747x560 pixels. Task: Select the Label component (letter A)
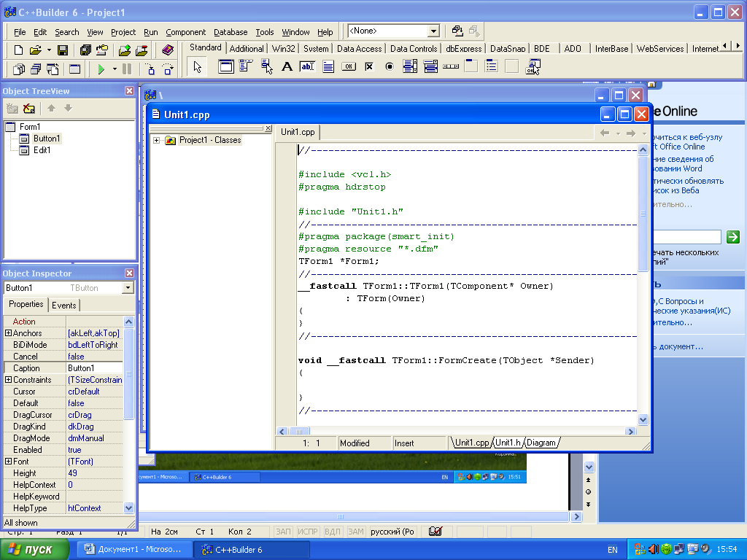click(x=287, y=66)
